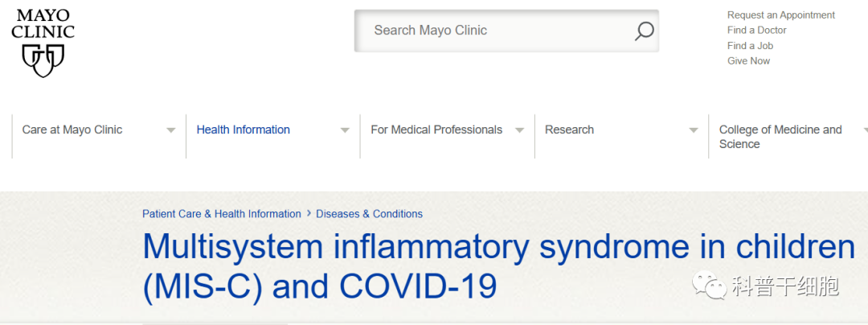
Task: Open College of Medicine and Science
Action: point(780,137)
